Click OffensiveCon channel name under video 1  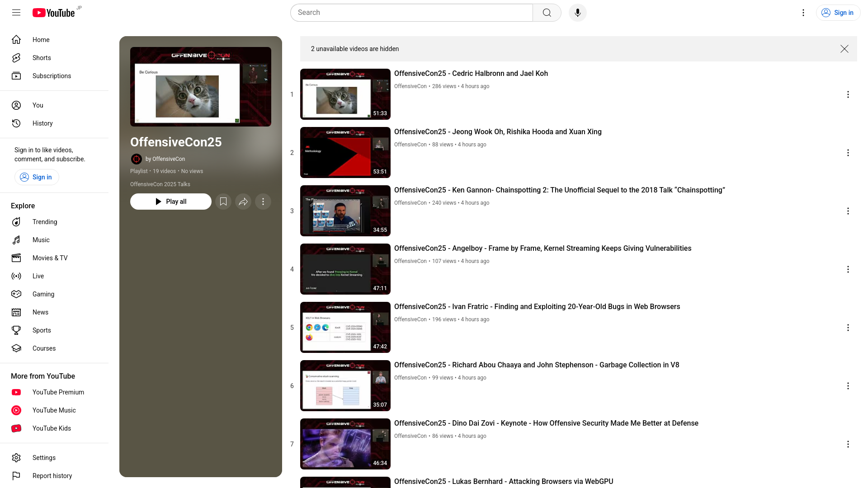pyautogui.click(x=410, y=86)
